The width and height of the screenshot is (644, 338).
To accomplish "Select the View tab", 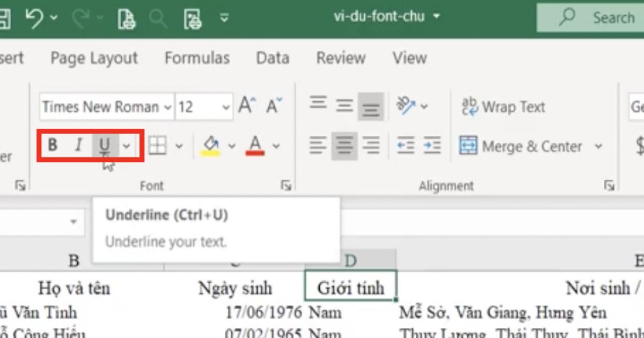I will [409, 58].
